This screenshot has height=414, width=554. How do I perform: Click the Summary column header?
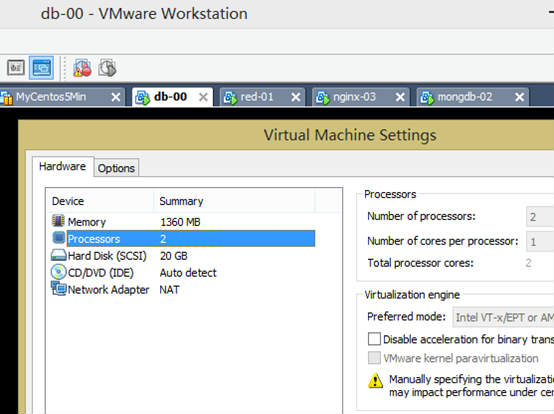(x=234, y=201)
